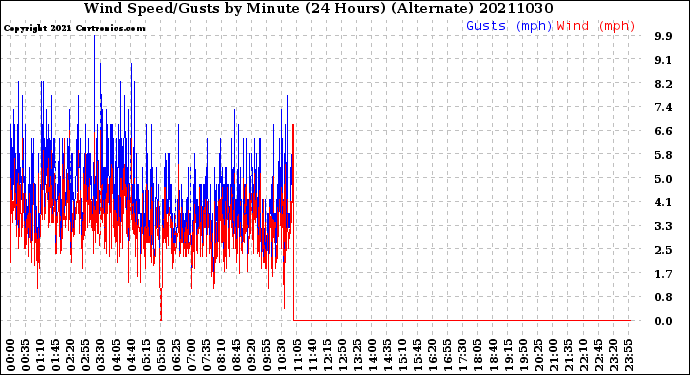
Task: Click the 1.7 y-axis label
Action: point(663,274)
